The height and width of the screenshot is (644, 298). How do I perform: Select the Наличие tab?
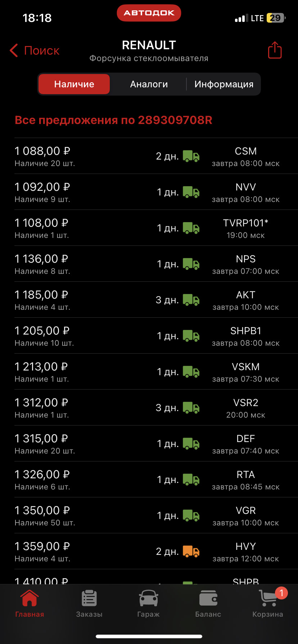(x=74, y=84)
